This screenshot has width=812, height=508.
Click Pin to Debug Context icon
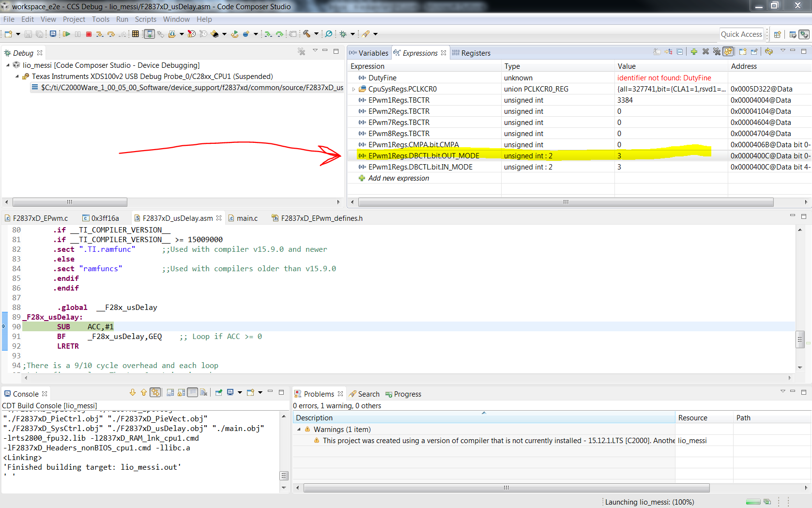tap(754, 51)
